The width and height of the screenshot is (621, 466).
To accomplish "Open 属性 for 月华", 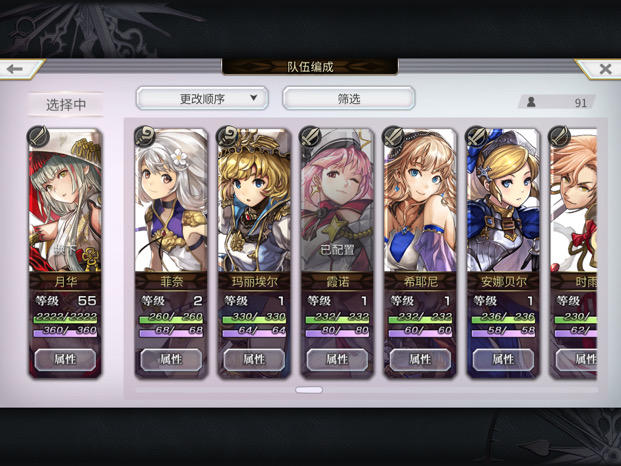I will [x=65, y=359].
